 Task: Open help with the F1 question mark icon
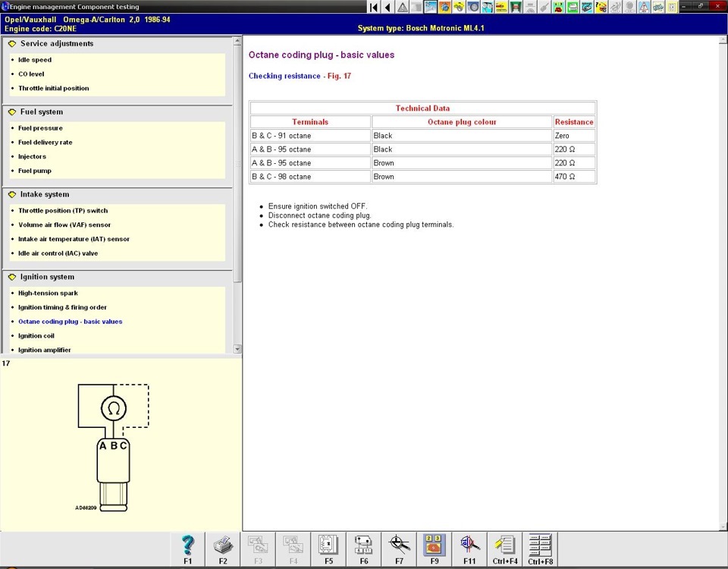(187, 549)
